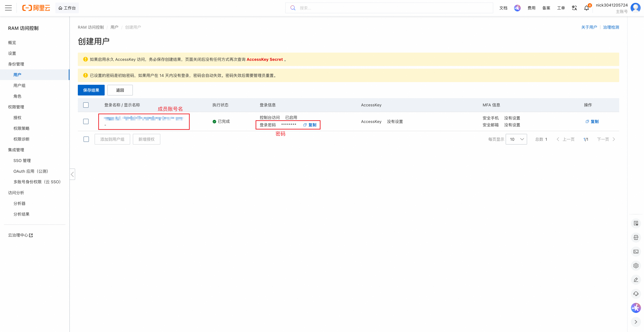Switch language with the translate icon

(x=574, y=8)
